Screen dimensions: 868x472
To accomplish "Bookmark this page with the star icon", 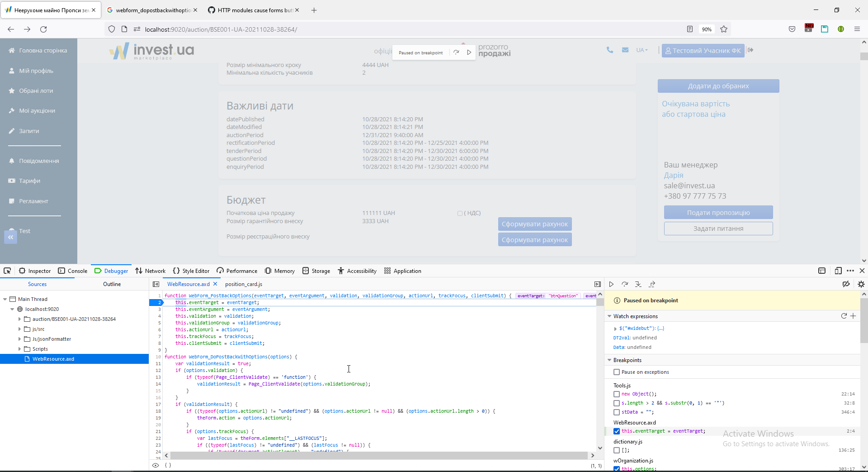I will [x=724, y=29].
